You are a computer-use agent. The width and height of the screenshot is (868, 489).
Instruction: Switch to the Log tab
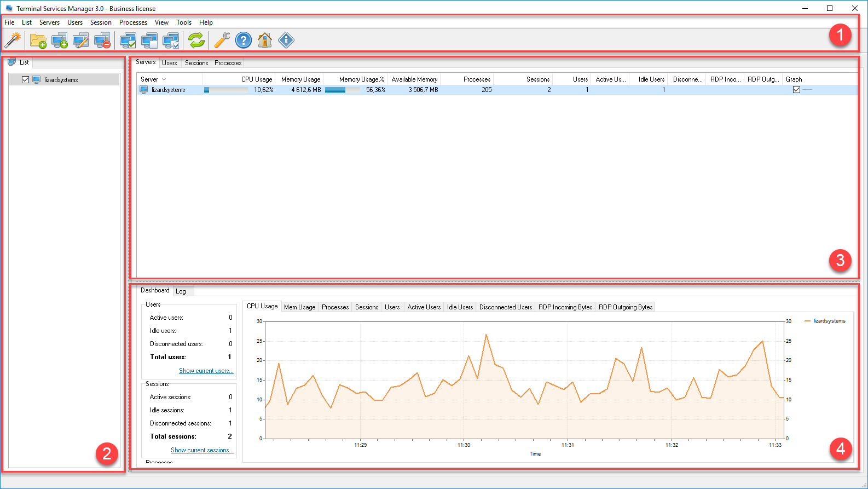181,291
